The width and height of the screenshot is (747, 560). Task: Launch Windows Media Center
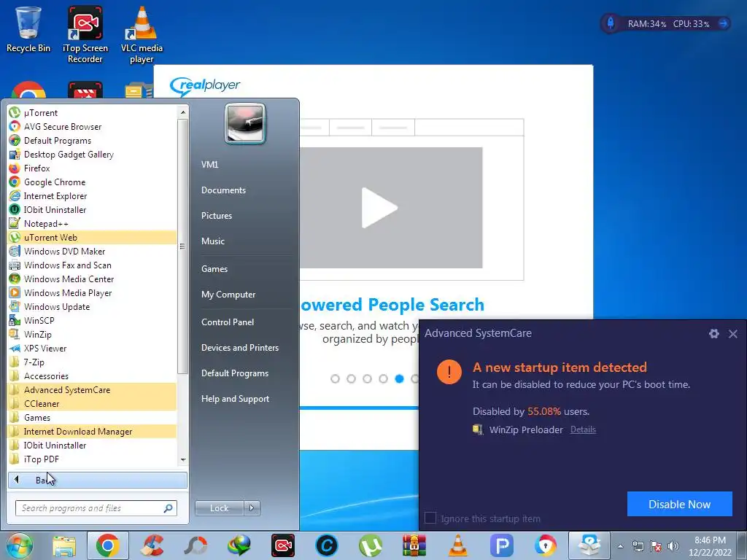[92, 279]
